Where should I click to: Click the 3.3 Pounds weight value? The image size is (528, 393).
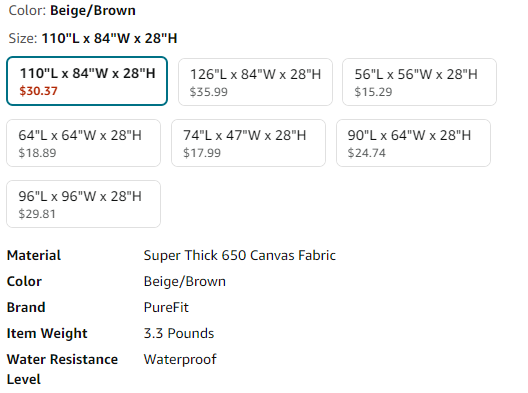click(179, 333)
